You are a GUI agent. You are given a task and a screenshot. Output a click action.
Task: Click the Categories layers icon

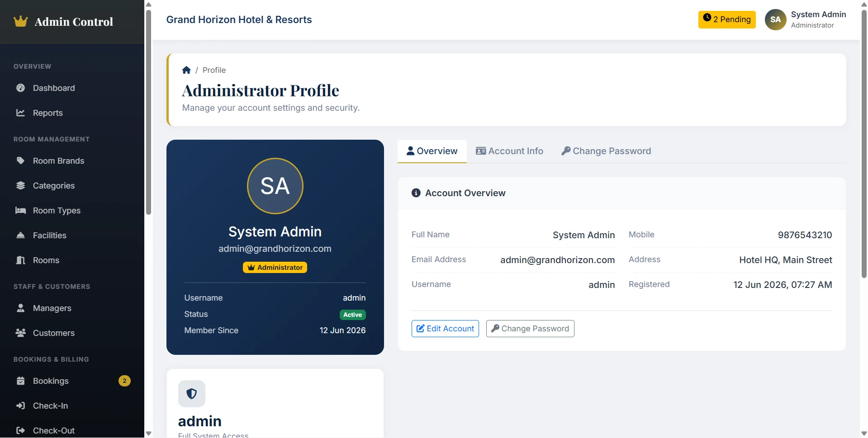point(20,185)
